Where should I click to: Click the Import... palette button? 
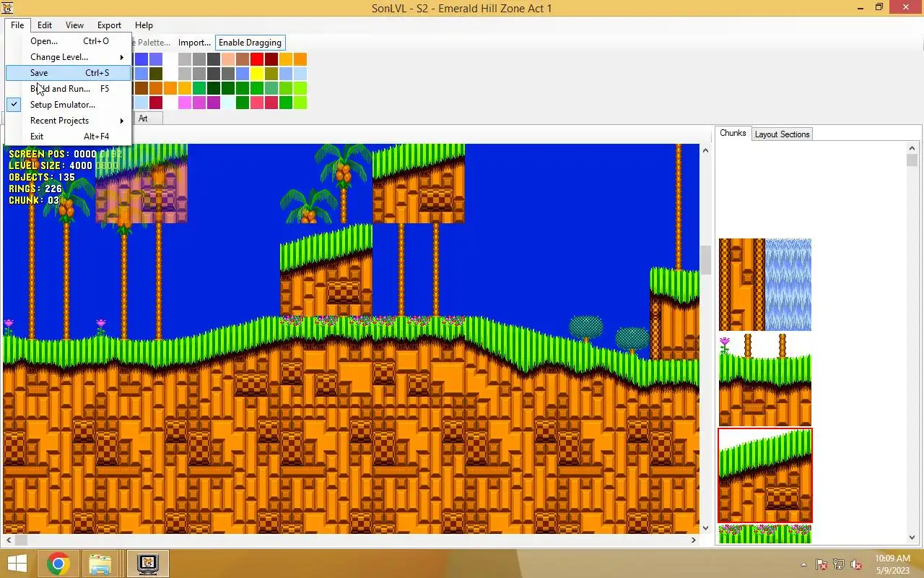coord(194,43)
